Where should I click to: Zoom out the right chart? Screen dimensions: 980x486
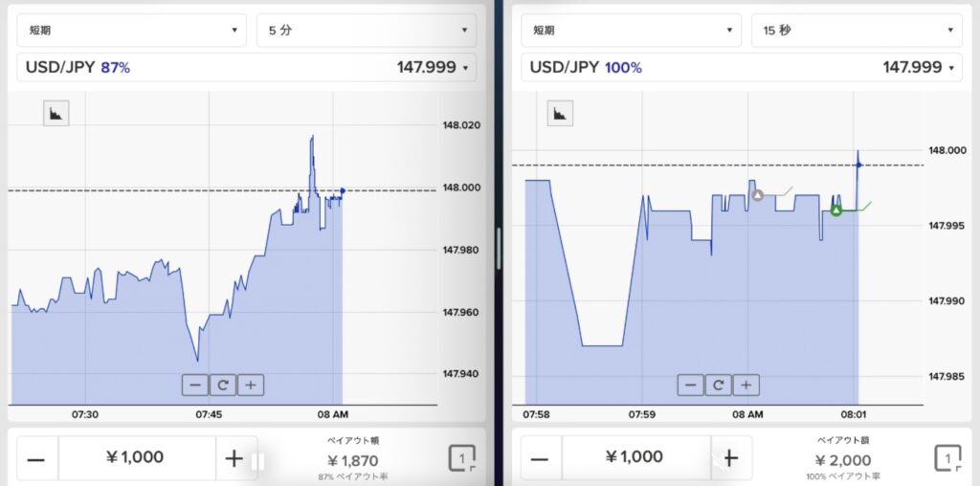(x=691, y=385)
